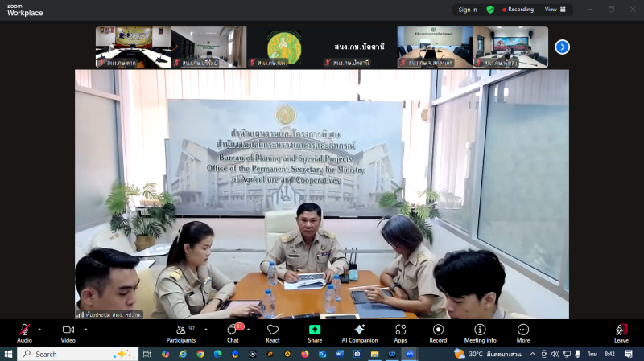Image resolution: width=644 pixels, height=361 pixels.
Task: Show next page of participant thumbnails
Action: 563,47
